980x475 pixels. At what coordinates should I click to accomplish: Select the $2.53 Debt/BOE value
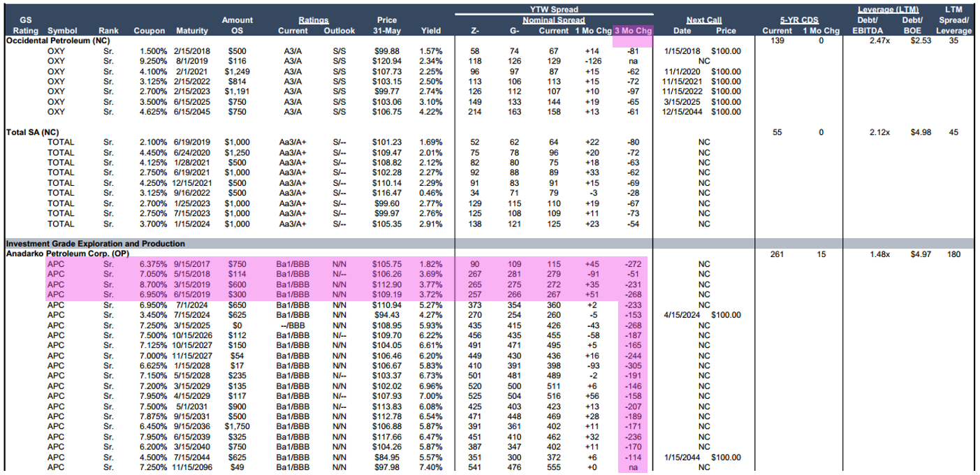pyautogui.click(x=920, y=41)
